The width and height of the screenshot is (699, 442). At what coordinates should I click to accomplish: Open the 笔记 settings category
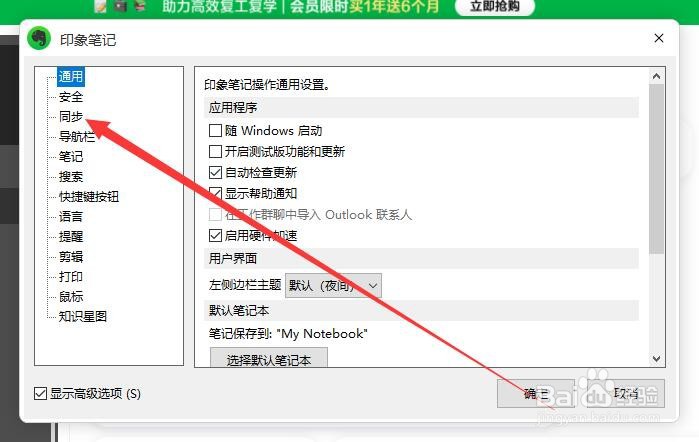tap(70, 157)
